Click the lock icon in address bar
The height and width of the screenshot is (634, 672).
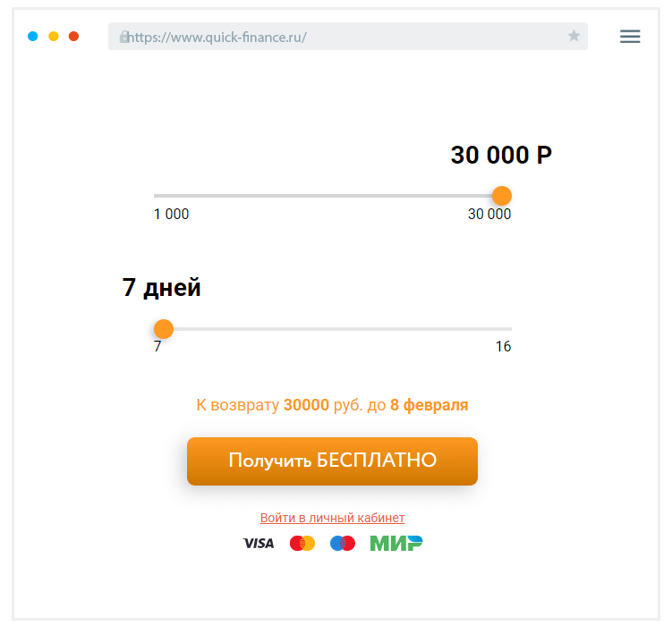pos(124,37)
